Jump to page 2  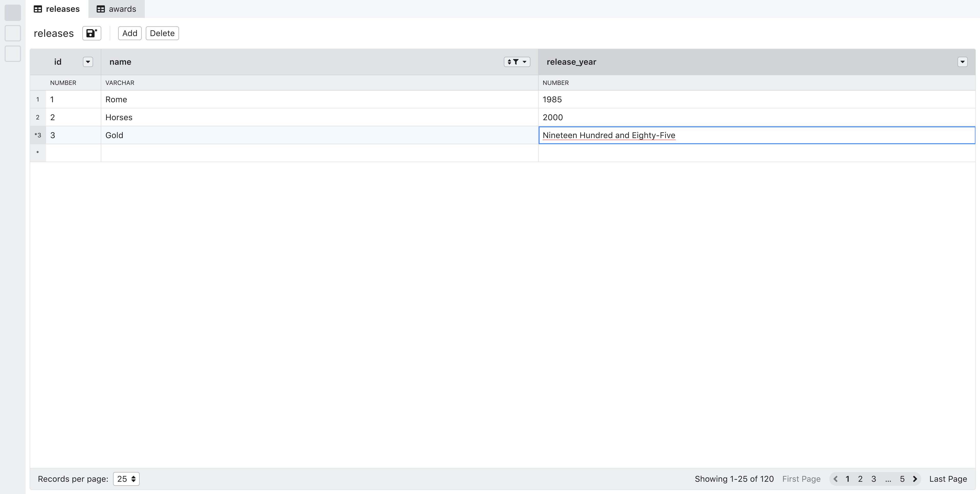pyautogui.click(x=860, y=479)
